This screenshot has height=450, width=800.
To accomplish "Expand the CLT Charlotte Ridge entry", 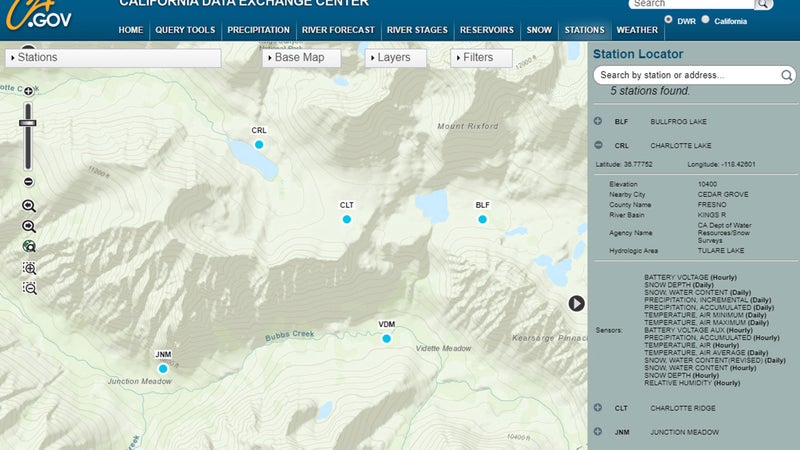I will 598,408.
